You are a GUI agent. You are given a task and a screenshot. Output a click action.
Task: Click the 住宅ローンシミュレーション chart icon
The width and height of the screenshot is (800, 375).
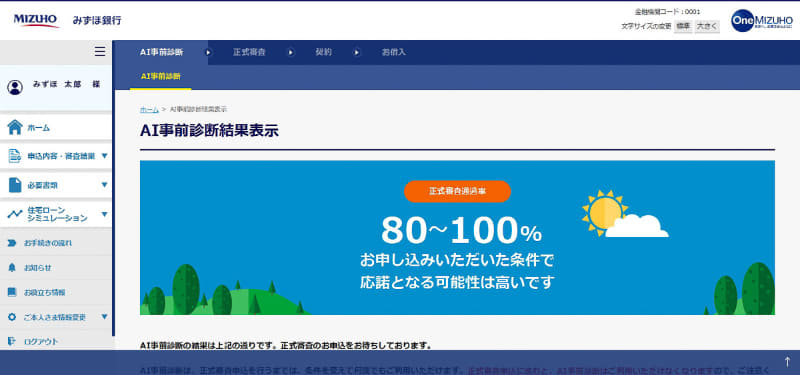(x=15, y=214)
